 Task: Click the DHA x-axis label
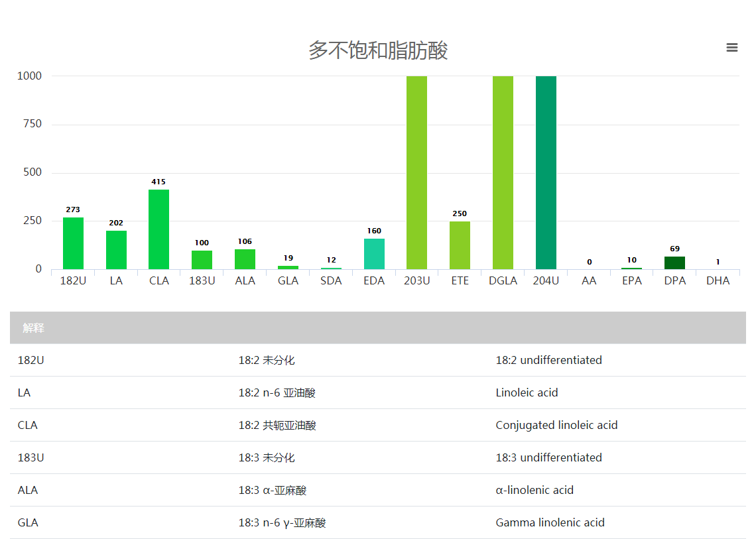[718, 280]
